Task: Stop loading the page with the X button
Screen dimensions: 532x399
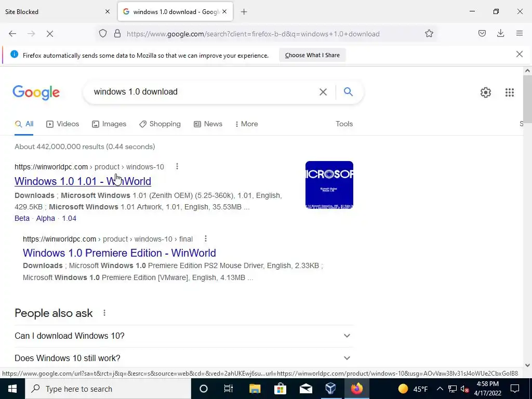Action: [50, 34]
